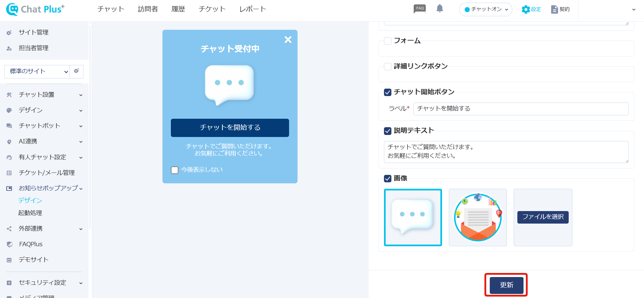Screen dimensions: 644x298
Task: Close the preview popup with X
Action: tap(288, 40)
